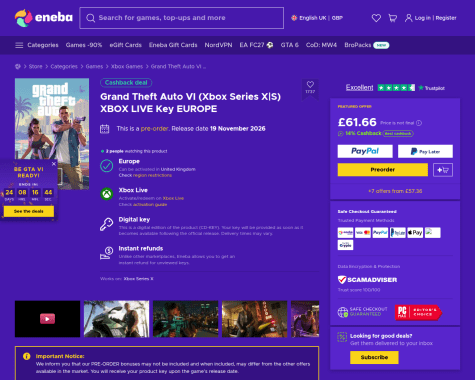Open the fourth gallery screenshot thumbnail
This screenshot has height=380, width=475.
[254, 319]
